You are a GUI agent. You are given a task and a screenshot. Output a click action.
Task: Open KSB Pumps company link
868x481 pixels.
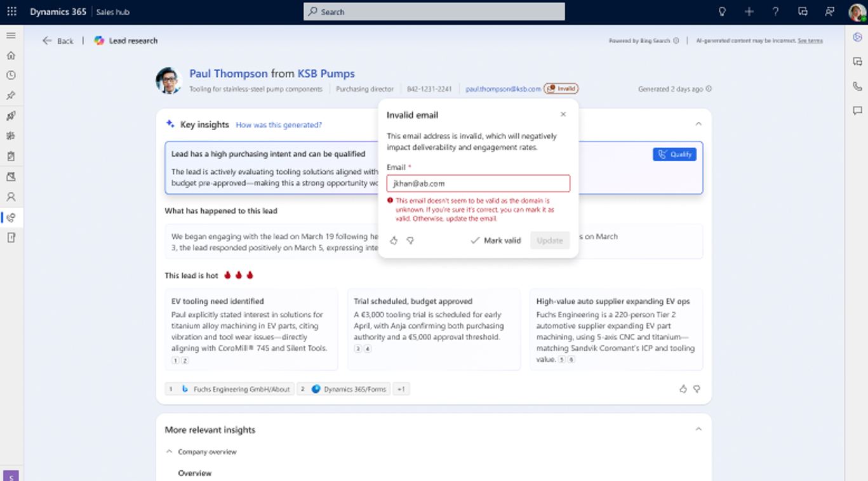[326, 74]
